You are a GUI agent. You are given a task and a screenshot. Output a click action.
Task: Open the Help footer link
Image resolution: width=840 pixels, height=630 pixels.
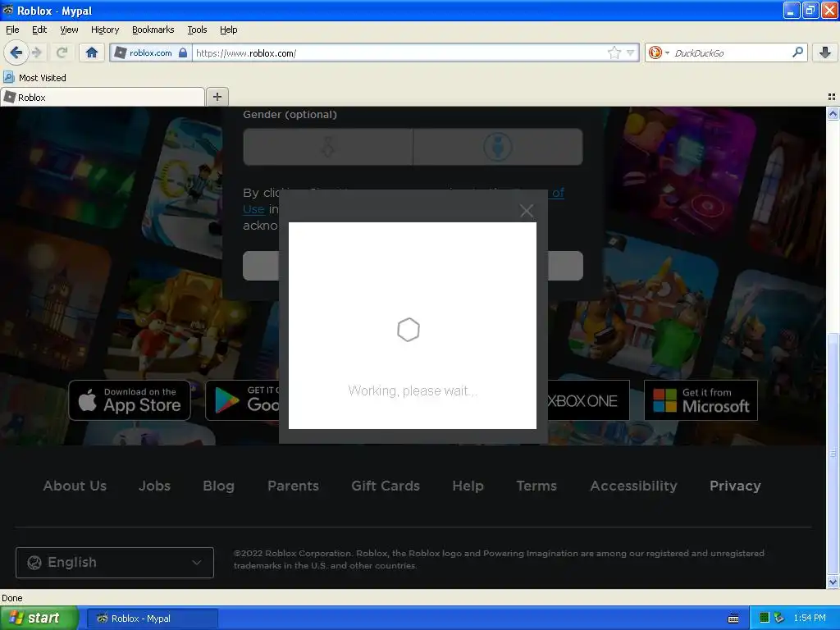pyautogui.click(x=468, y=486)
